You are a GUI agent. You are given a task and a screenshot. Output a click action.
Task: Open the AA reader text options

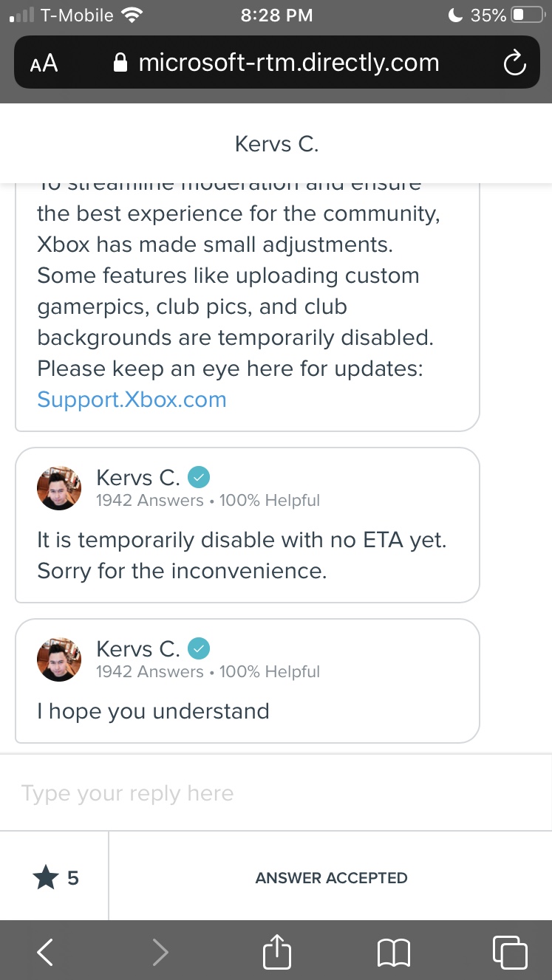[x=44, y=64]
